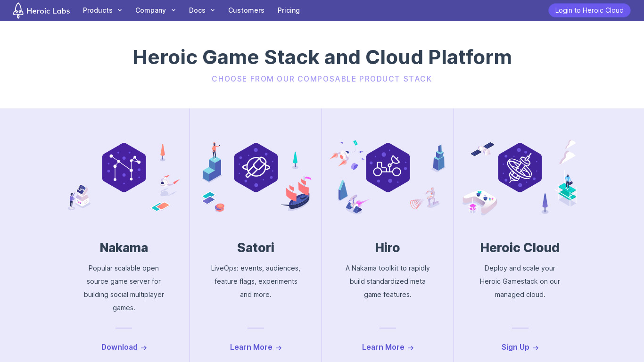This screenshot has height=362, width=644.
Task: Click the arrow icon beside Hiro Learn More
Action: point(411,348)
